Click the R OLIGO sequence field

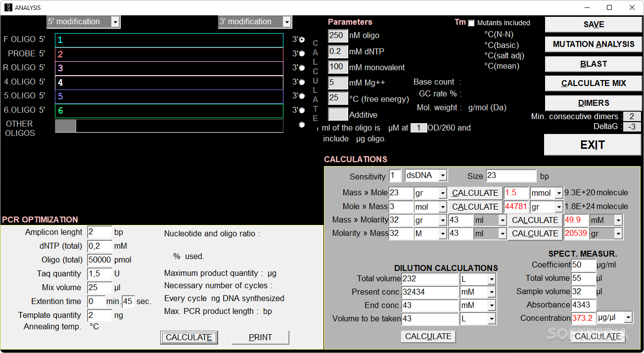click(x=169, y=68)
